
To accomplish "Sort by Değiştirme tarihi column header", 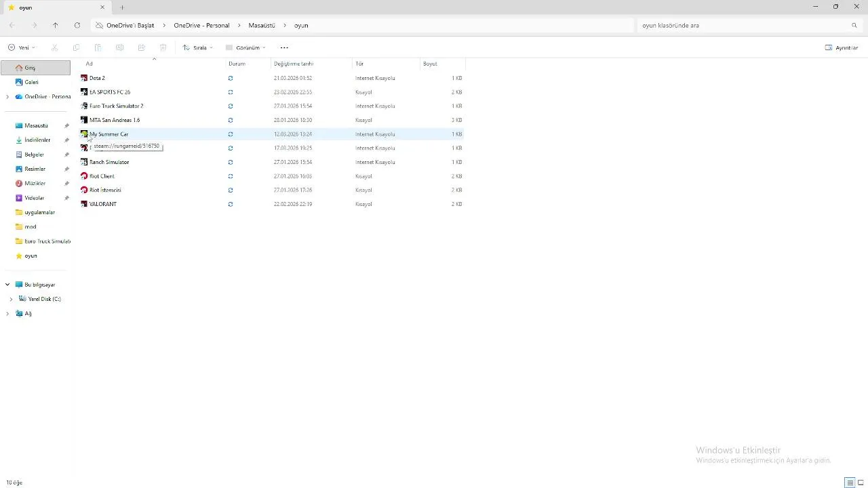I will tap(312, 64).
